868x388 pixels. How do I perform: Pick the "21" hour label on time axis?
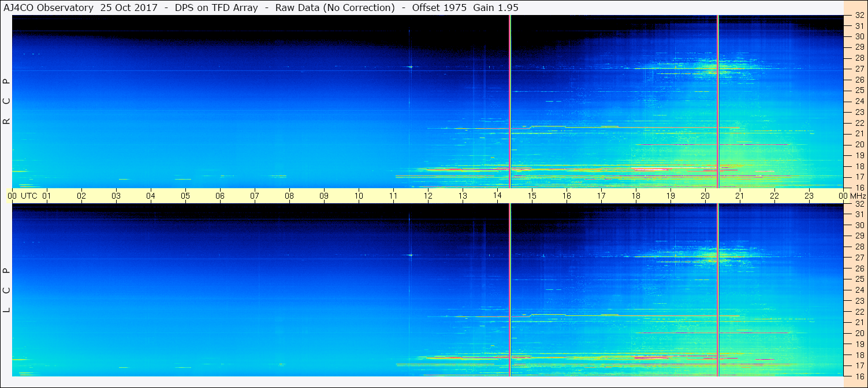740,196
